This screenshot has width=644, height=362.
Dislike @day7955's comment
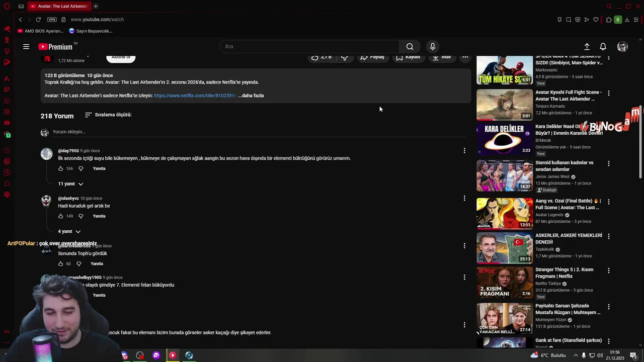pyautogui.click(x=80, y=168)
